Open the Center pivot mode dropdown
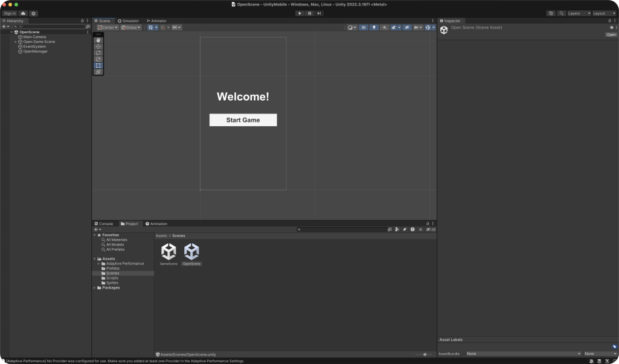This screenshot has height=364, width=619. 107,27
